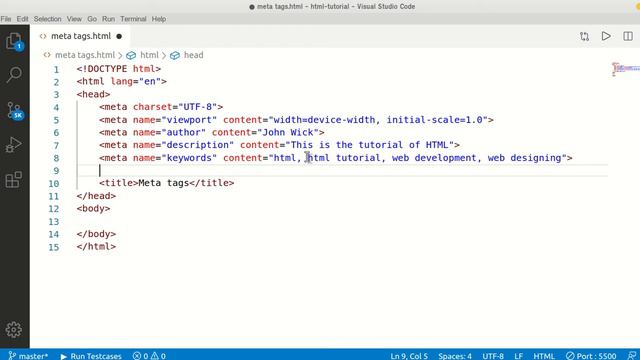Change end of line sequence LF
The image size is (640, 360).
click(518, 356)
